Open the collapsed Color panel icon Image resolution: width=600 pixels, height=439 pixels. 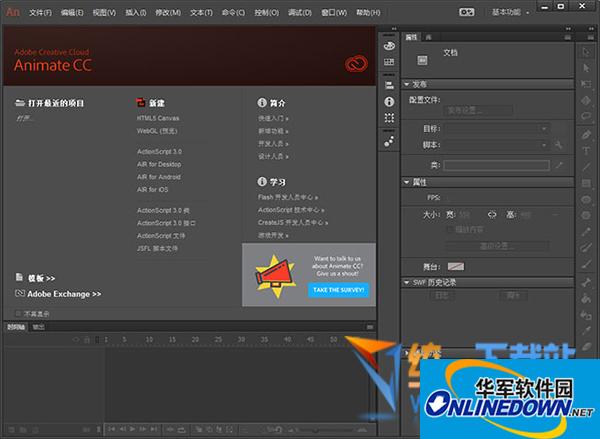[x=389, y=46]
